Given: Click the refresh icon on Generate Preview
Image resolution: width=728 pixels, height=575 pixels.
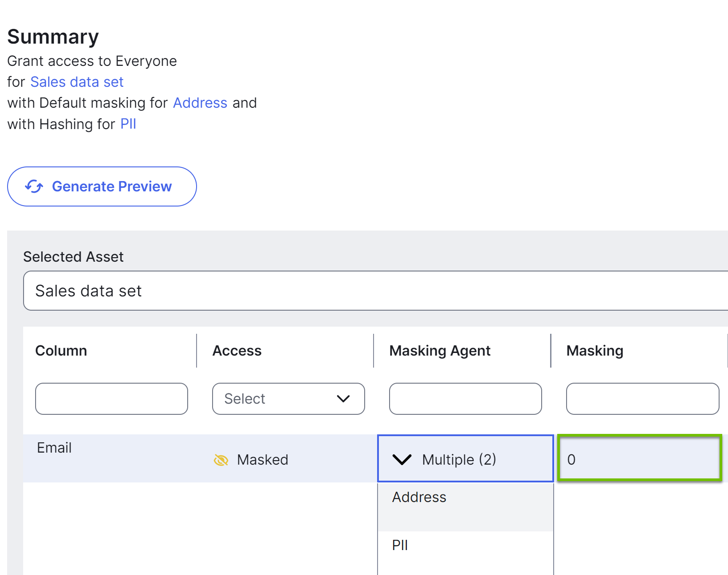Looking at the screenshot, I should point(34,186).
